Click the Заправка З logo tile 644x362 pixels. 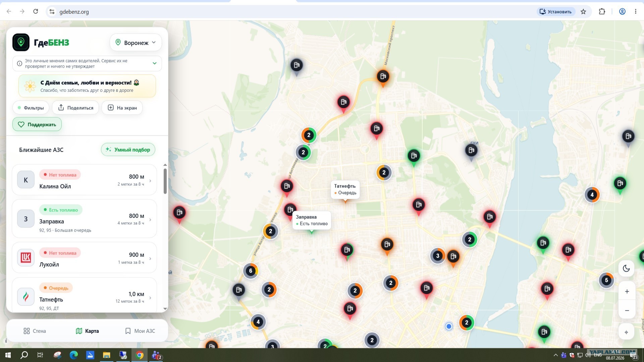tap(26, 219)
